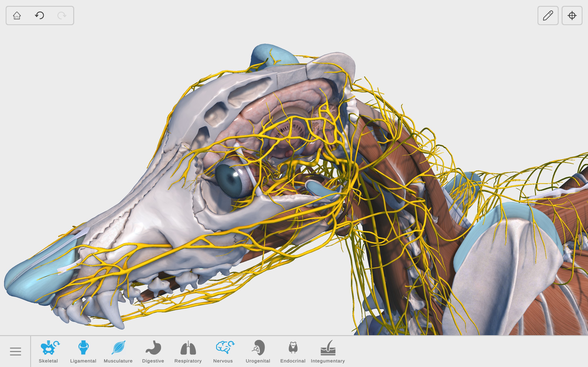The width and height of the screenshot is (588, 367).
Task: Undo the last action
Action: (39, 15)
